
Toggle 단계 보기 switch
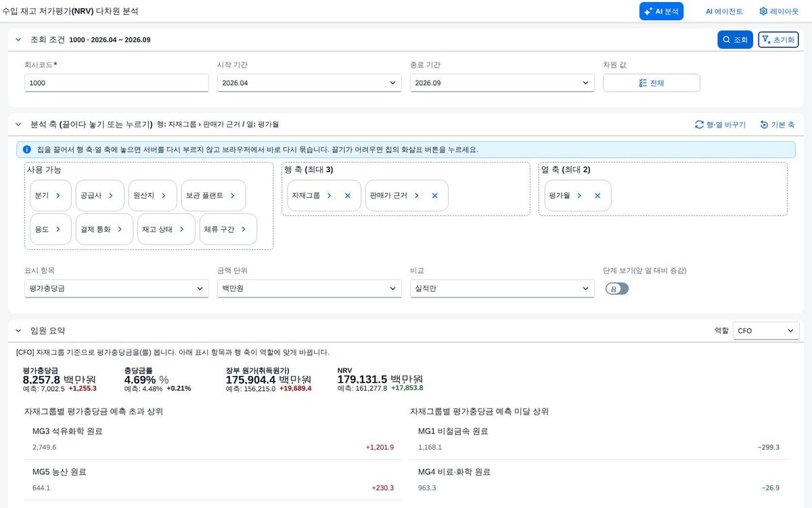coord(617,289)
